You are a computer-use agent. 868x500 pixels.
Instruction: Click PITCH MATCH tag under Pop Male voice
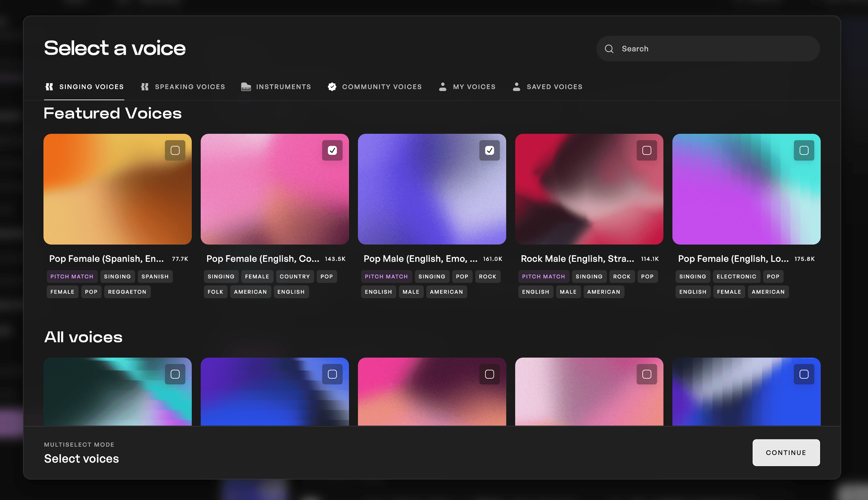386,277
